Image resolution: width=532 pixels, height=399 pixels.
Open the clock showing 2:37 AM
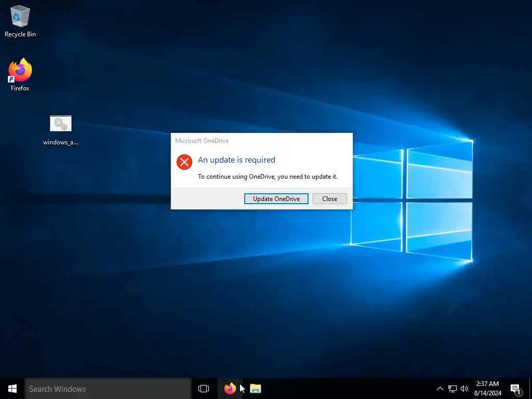pos(487,389)
